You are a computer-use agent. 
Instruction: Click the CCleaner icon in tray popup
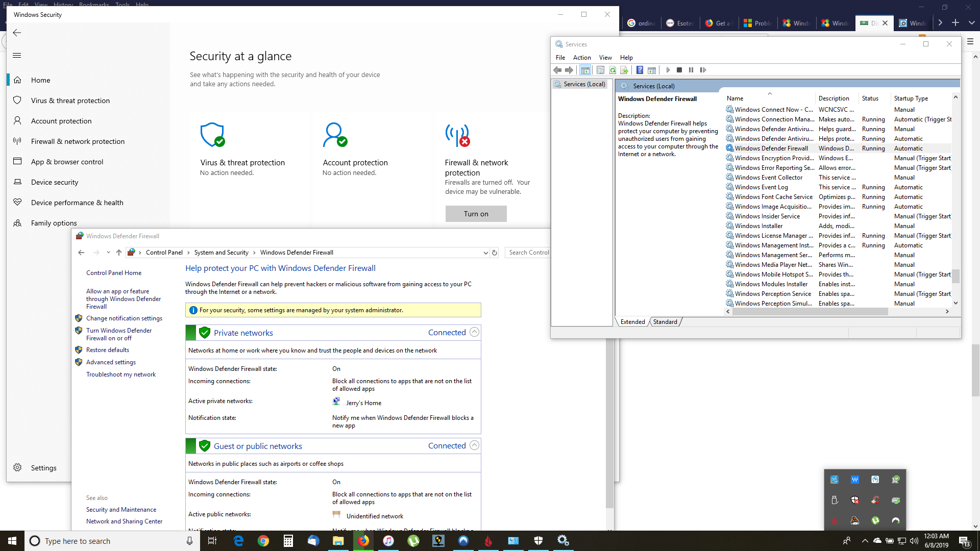tap(875, 500)
